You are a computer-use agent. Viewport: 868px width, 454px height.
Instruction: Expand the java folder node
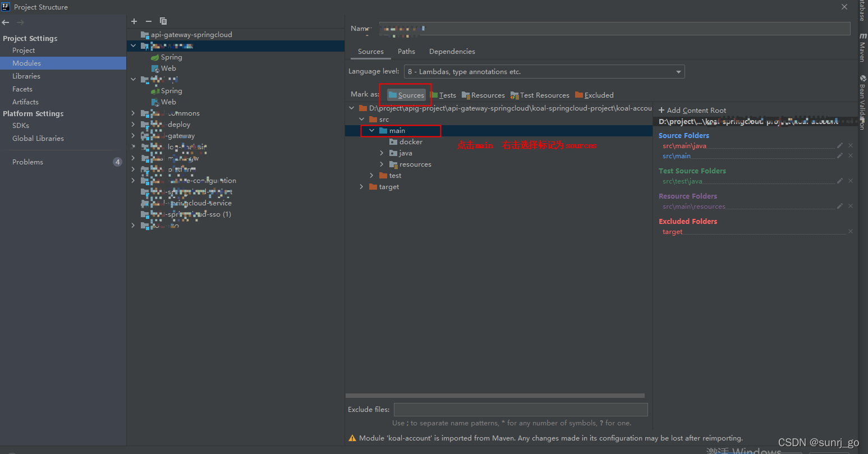point(382,153)
